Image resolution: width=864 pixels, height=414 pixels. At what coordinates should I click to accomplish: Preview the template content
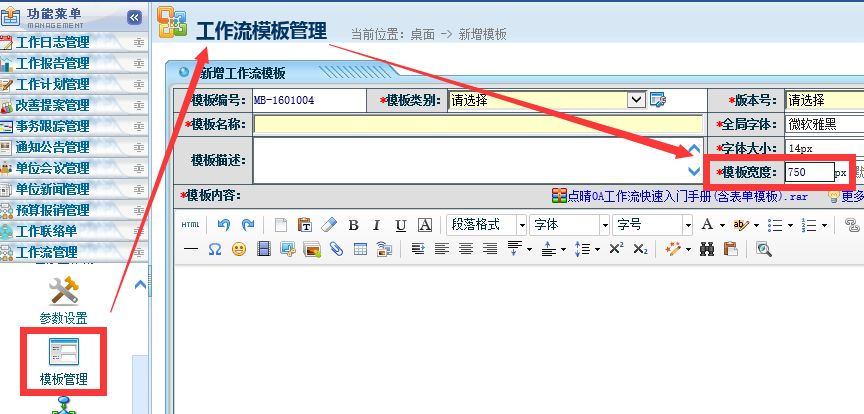tap(764, 249)
